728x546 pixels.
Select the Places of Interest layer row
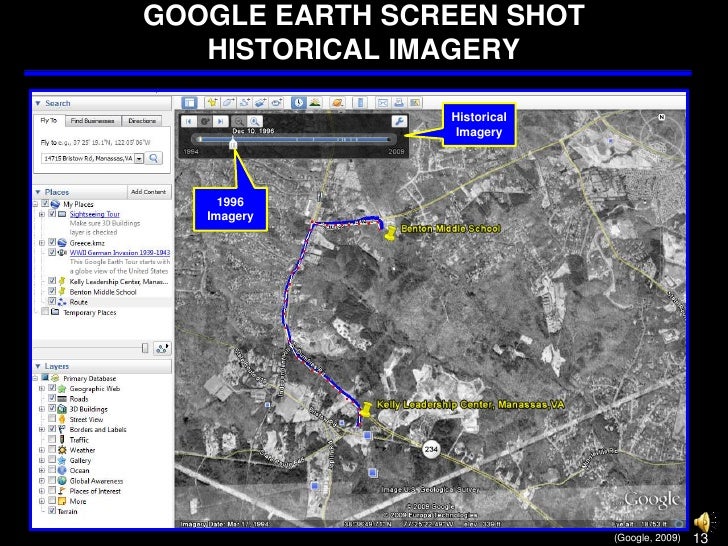click(x=95, y=491)
